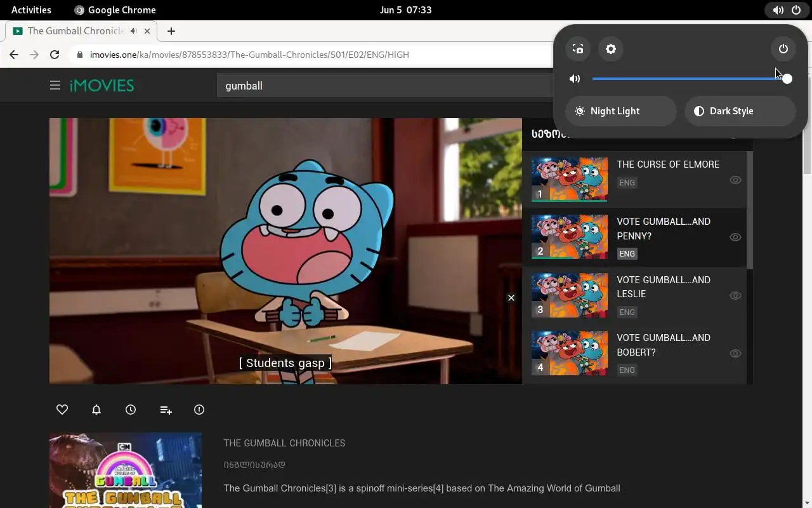The image size is (812, 508).
Task: Play episode Vote Gumball...and Bobert?
Action: (634, 354)
